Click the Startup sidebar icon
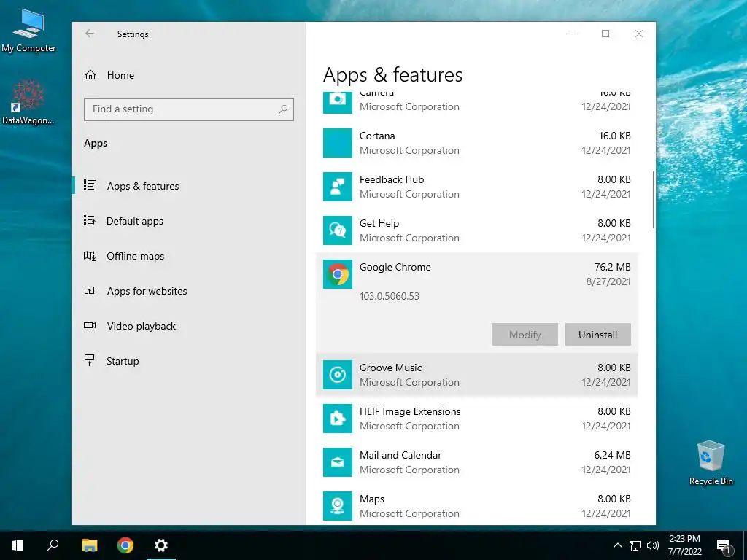747x560 pixels. pos(89,360)
